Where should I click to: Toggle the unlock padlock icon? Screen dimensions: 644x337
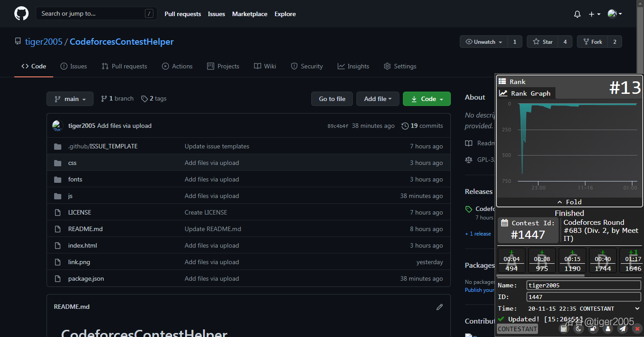pos(593,329)
